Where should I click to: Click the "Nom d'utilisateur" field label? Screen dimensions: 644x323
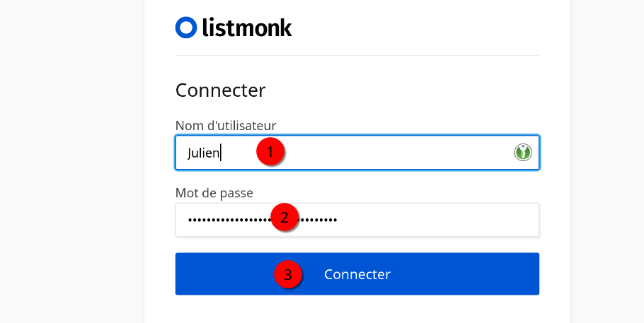tap(226, 125)
